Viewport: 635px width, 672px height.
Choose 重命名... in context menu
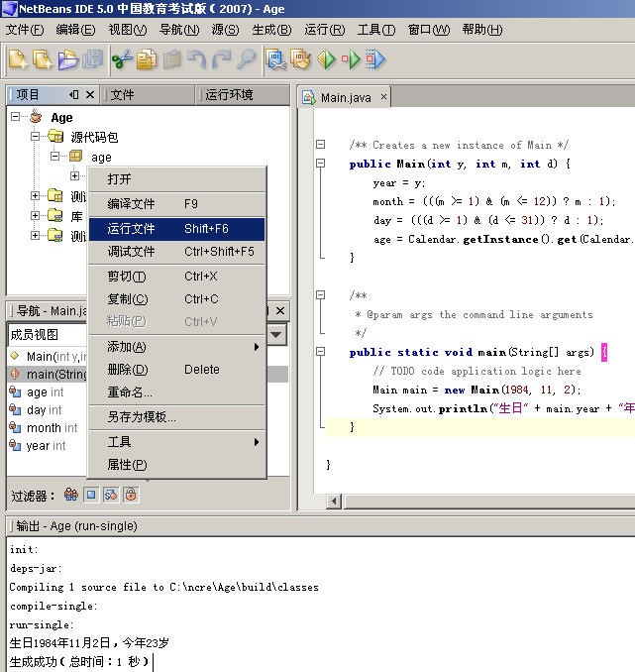click(177, 392)
